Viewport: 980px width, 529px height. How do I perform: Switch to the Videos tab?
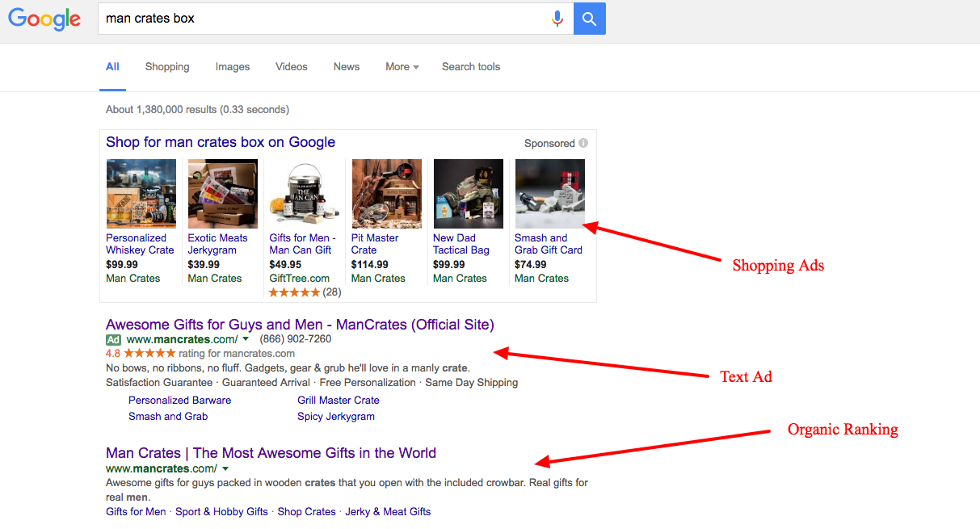(292, 67)
